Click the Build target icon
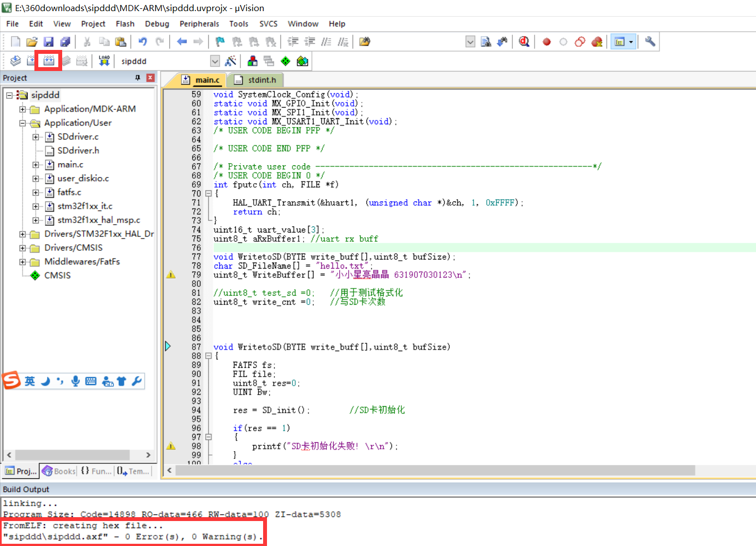The height and width of the screenshot is (546, 756). point(32,61)
